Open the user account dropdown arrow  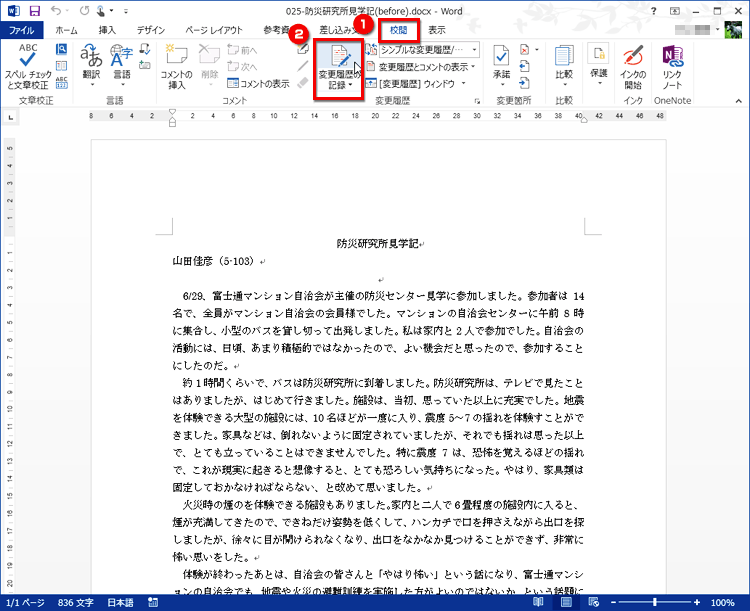717,30
